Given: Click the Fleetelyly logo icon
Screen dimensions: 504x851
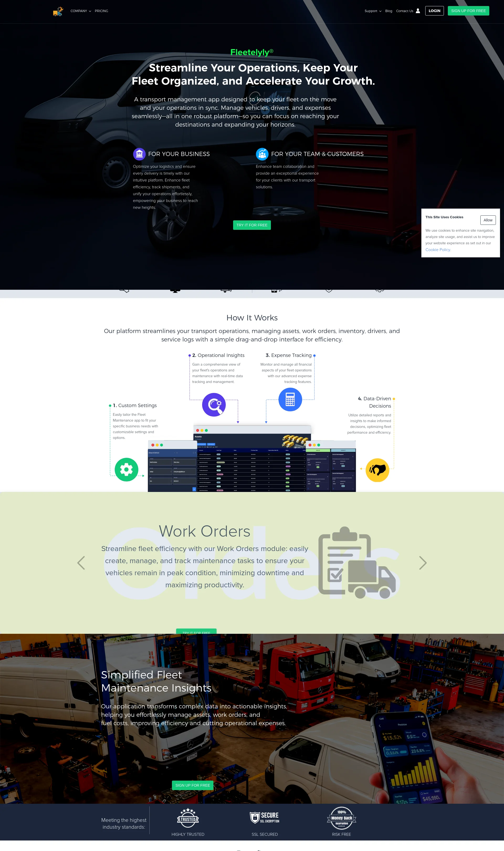Looking at the screenshot, I should (58, 11).
